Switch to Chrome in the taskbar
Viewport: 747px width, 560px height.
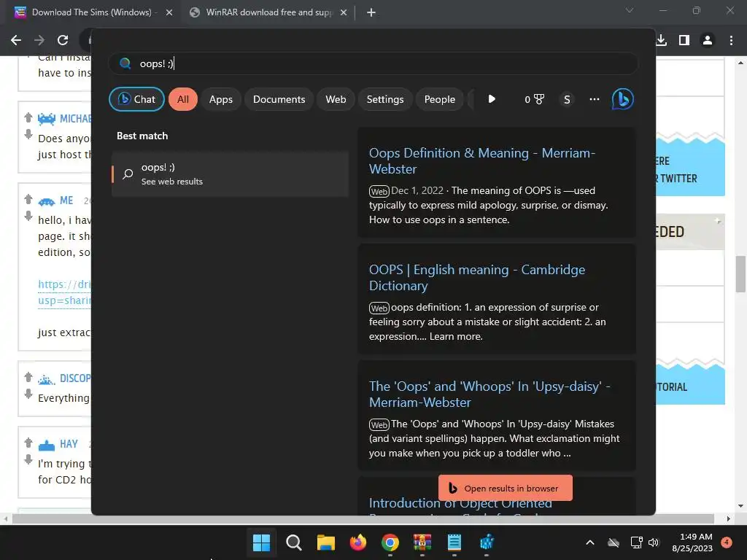[390, 542]
